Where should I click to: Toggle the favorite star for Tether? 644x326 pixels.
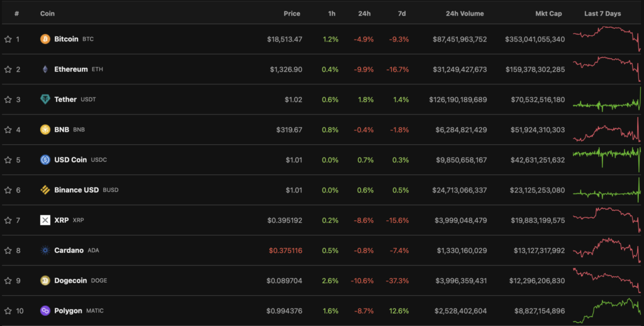[8, 99]
